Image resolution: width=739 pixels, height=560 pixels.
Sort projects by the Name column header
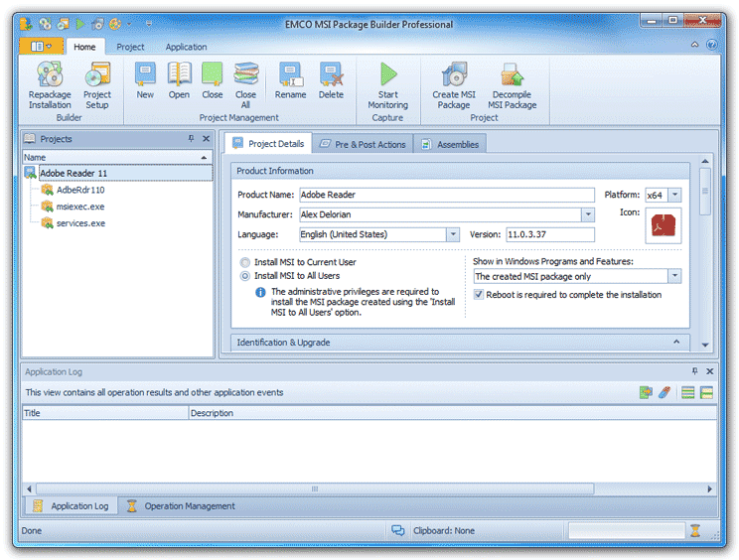coord(117,157)
